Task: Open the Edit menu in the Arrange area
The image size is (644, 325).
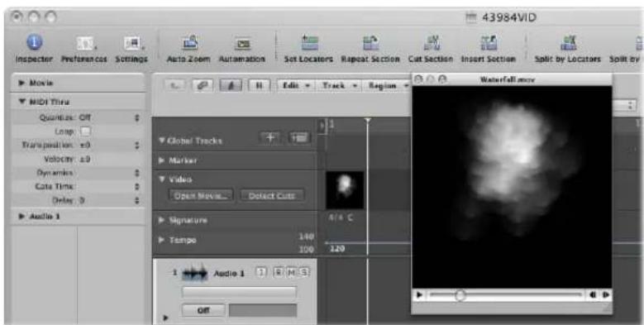Action: pos(295,85)
